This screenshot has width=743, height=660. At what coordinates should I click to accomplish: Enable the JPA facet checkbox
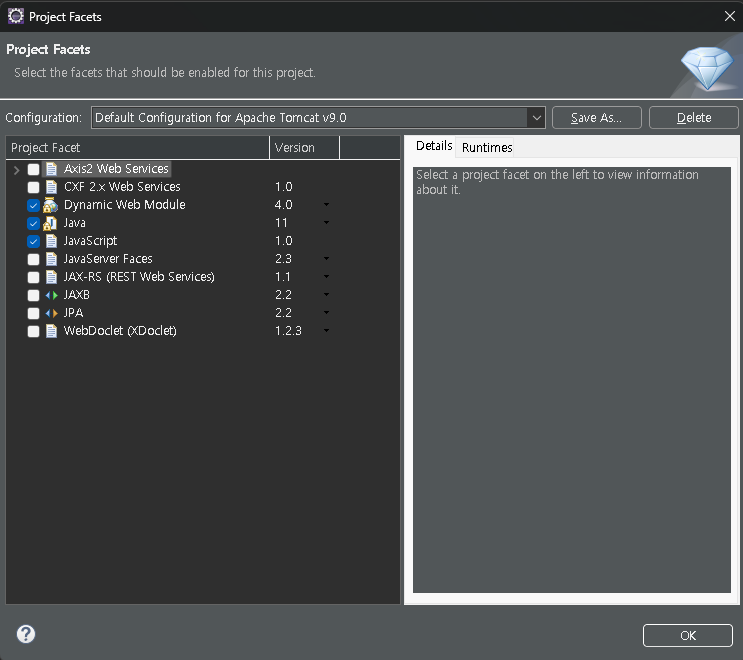(x=33, y=313)
